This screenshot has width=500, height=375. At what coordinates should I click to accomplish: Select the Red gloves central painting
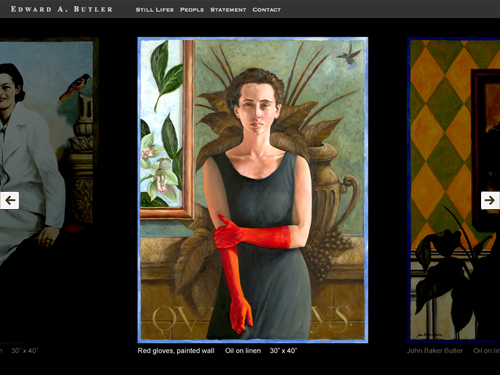[253, 190]
